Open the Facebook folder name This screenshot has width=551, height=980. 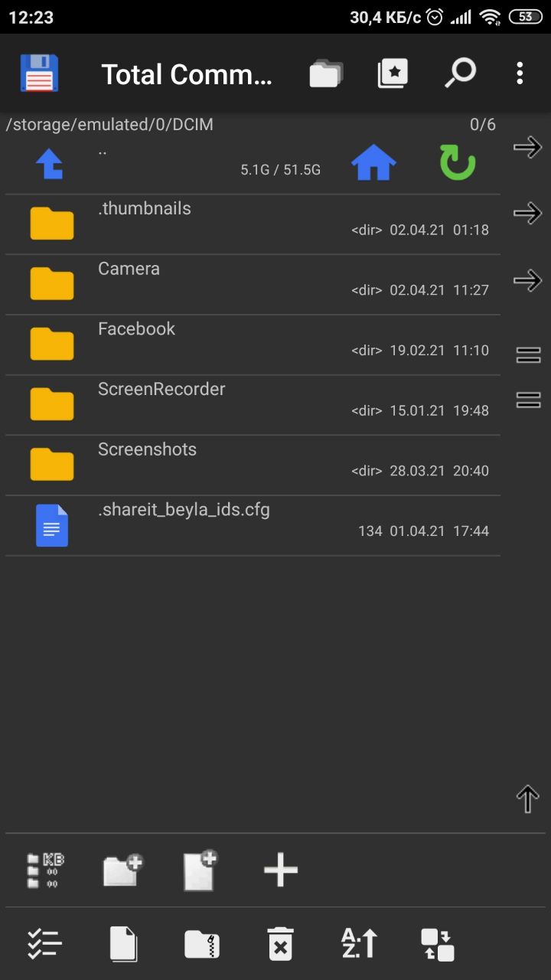pyautogui.click(x=136, y=328)
